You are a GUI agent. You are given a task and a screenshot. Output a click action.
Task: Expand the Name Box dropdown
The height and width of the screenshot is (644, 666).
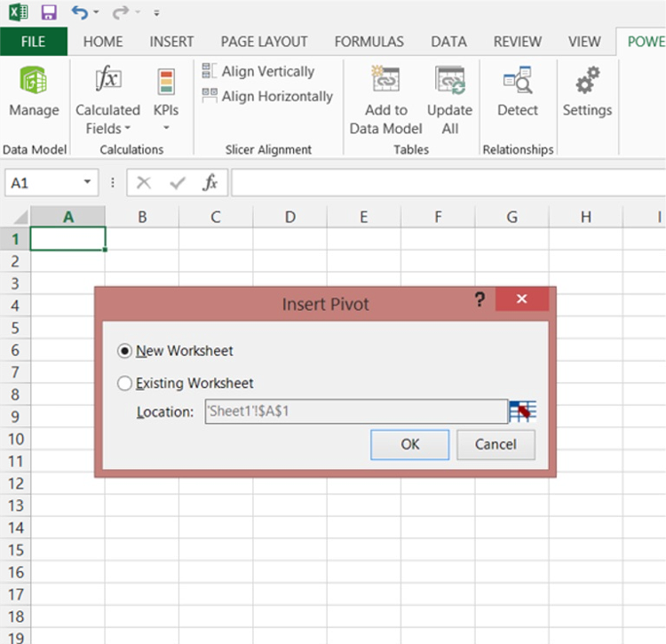click(87, 182)
